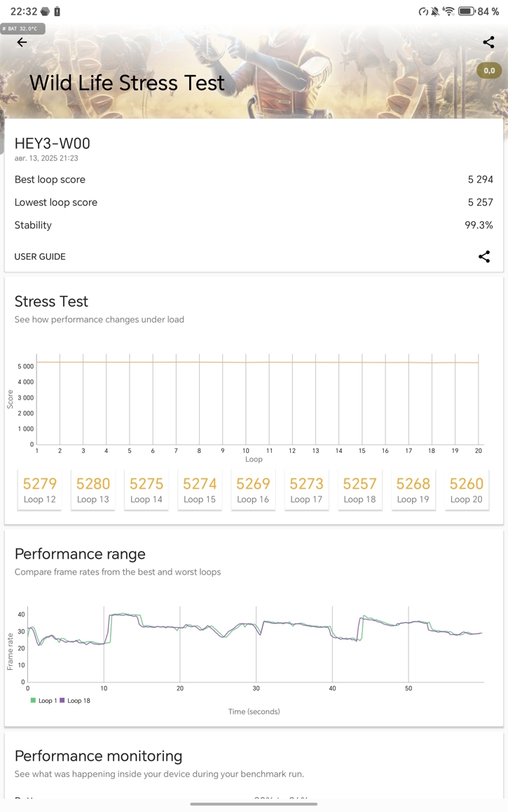
Task: Tap the Wi-Fi status bar icon
Action: point(448,11)
